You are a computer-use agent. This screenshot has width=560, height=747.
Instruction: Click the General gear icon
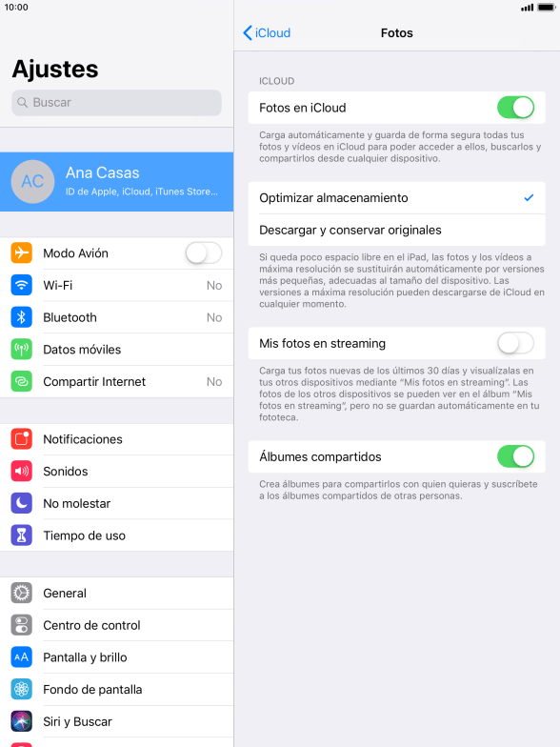[21, 593]
